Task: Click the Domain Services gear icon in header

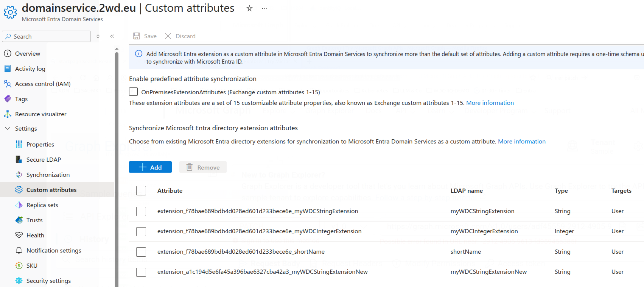Action: pos(10,12)
